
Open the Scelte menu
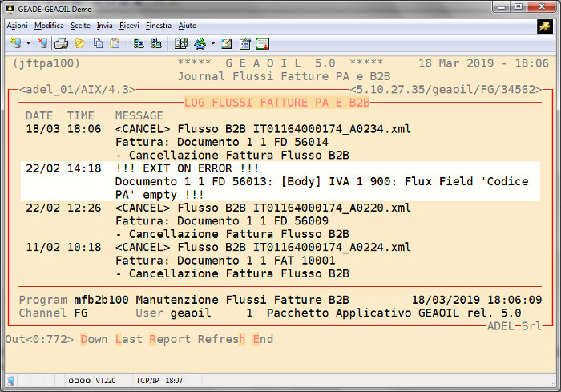tap(80, 26)
